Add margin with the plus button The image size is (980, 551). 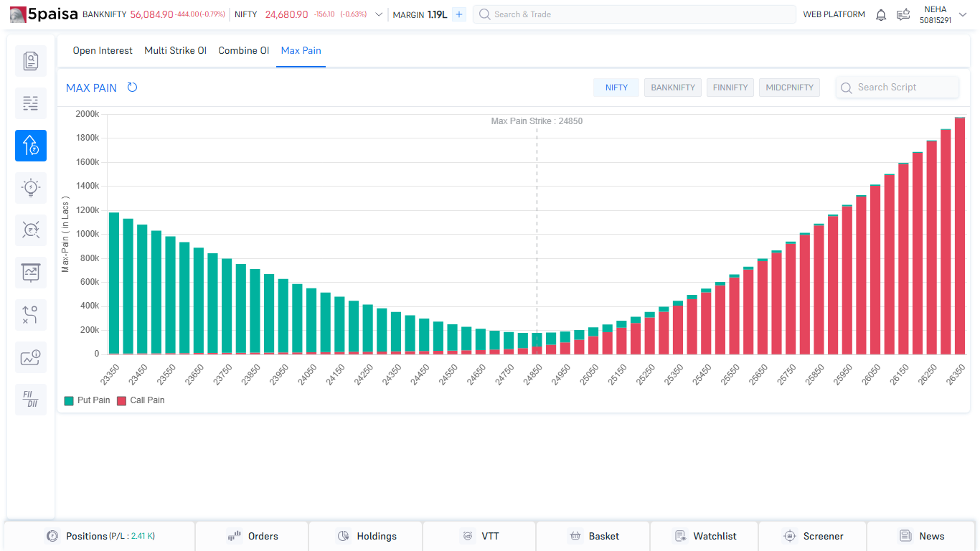459,14
